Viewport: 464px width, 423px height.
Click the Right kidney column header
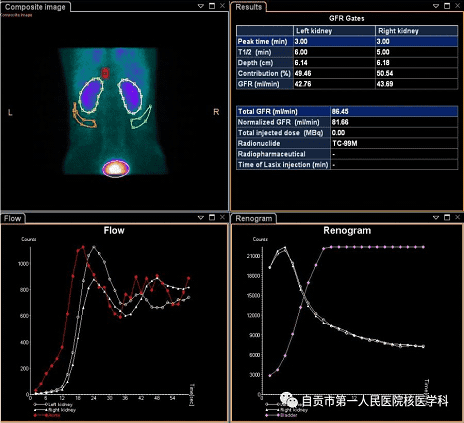(417, 31)
